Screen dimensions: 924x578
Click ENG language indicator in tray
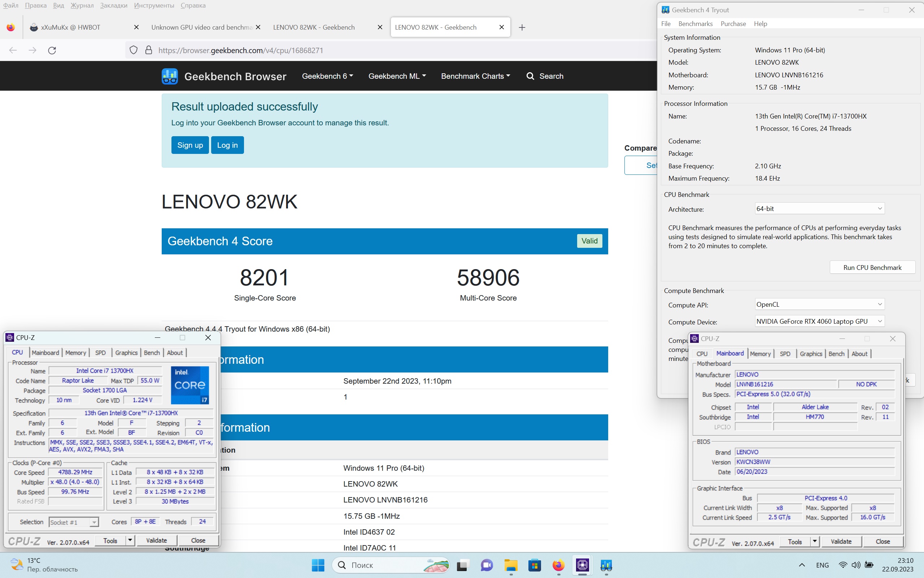822,565
